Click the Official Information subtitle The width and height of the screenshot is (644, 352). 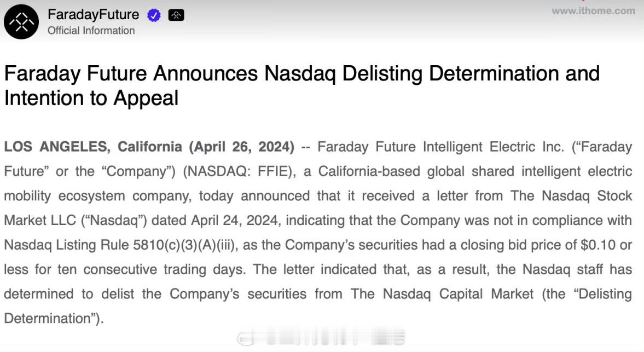(x=91, y=31)
